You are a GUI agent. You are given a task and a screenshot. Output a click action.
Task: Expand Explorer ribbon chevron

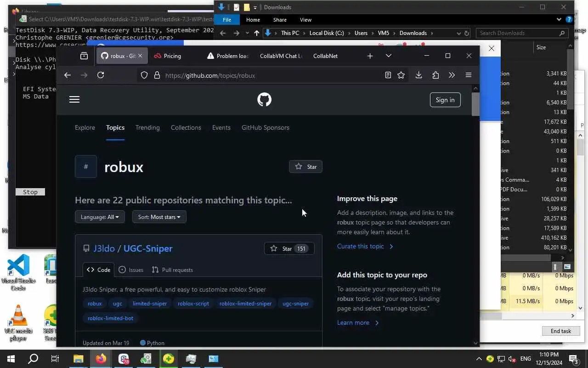coord(559,20)
